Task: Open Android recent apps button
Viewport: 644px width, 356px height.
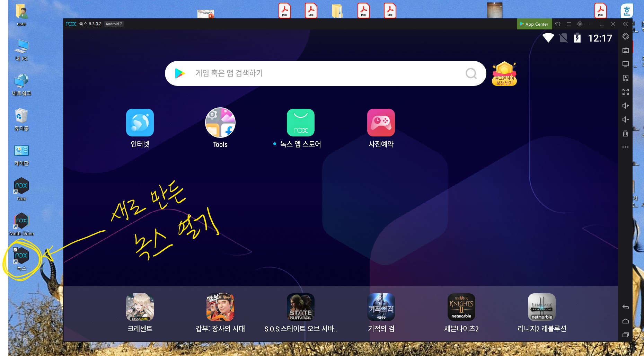Action: 626,335
